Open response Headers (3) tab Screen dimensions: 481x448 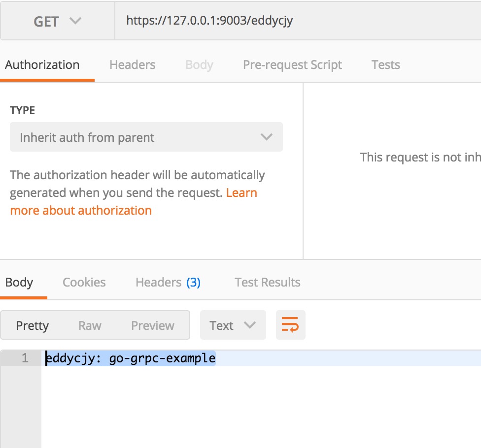coord(168,283)
